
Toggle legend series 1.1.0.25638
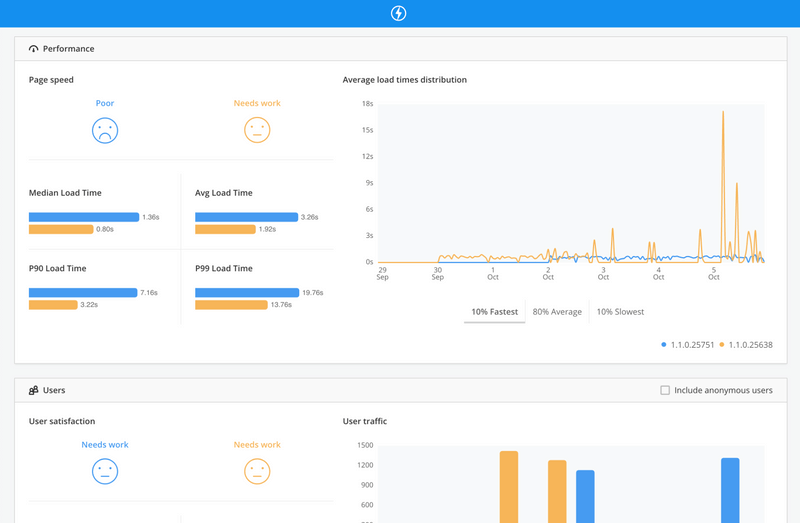[746, 345]
